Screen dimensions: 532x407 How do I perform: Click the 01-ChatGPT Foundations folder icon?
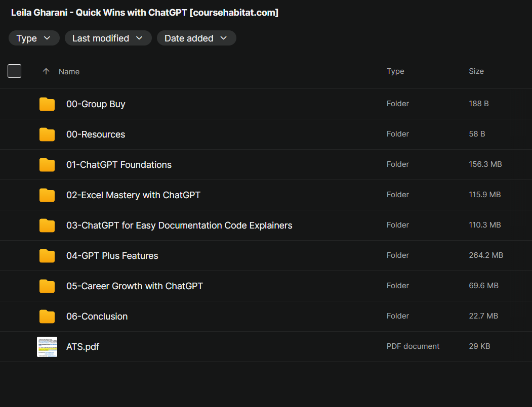pyautogui.click(x=47, y=165)
